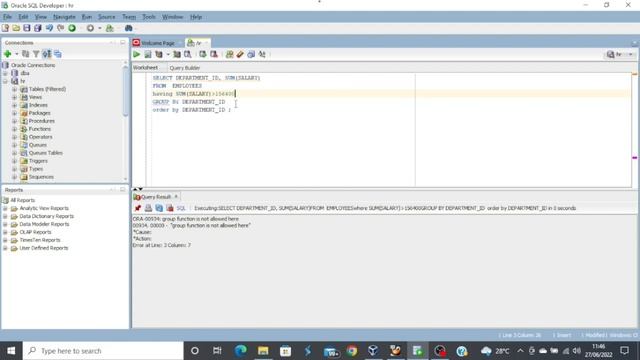Click the 'order by DEPARTMENT_ID' line in editor
640x360 pixels.
tap(191, 110)
